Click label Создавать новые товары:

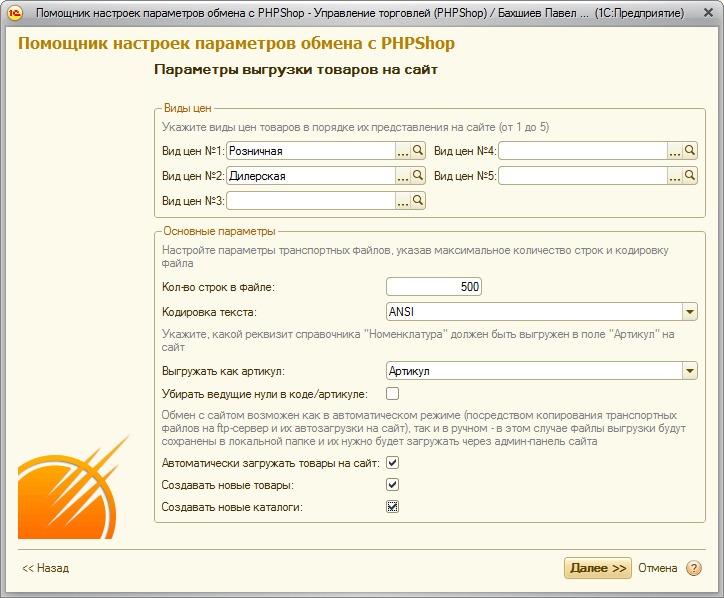click(x=228, y=485)
